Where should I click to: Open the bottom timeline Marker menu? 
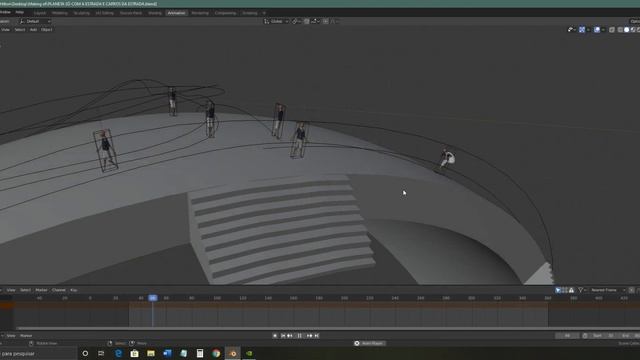point(26,336)
